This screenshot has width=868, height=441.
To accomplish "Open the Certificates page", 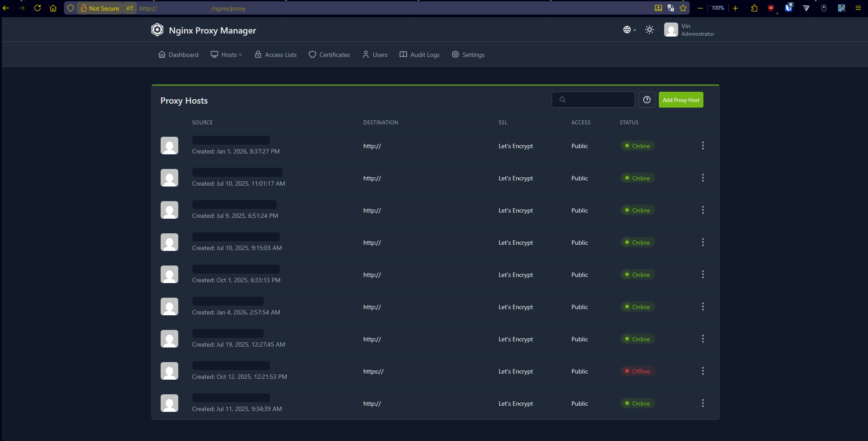I will click(329, 55).
